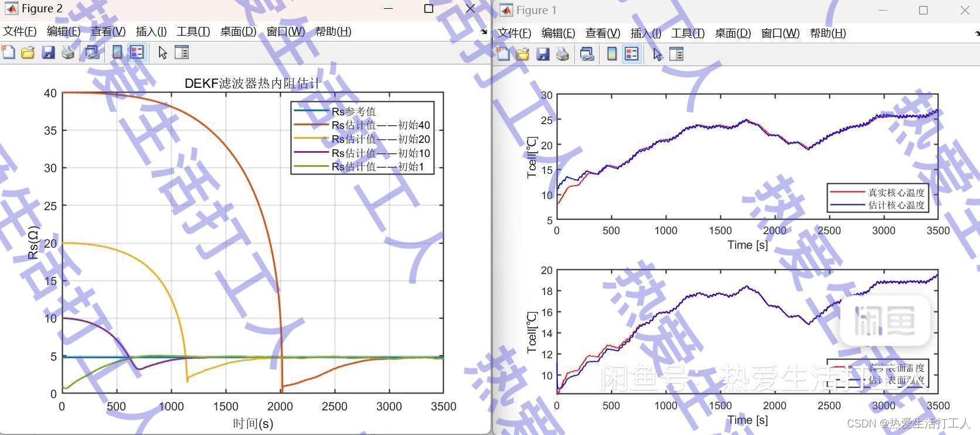Select legend entry 真实核心温度 in Figure 1
This screenshot has height=435, width=980.
coord(896,193)
